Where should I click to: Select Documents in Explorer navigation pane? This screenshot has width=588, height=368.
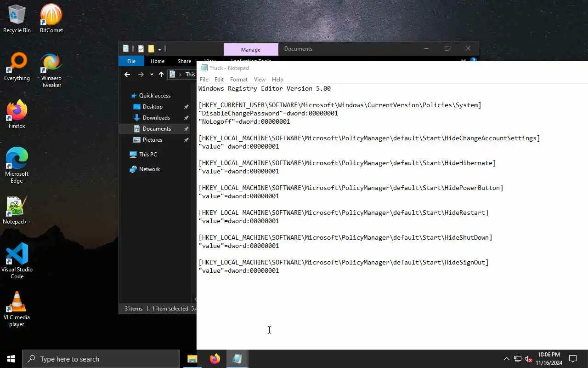pos(156,129)
